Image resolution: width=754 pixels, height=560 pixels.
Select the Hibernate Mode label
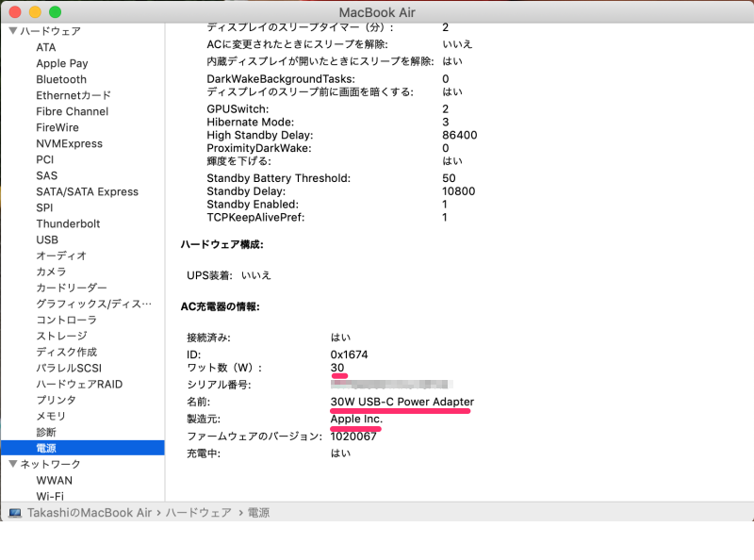[x=251, y=123]
